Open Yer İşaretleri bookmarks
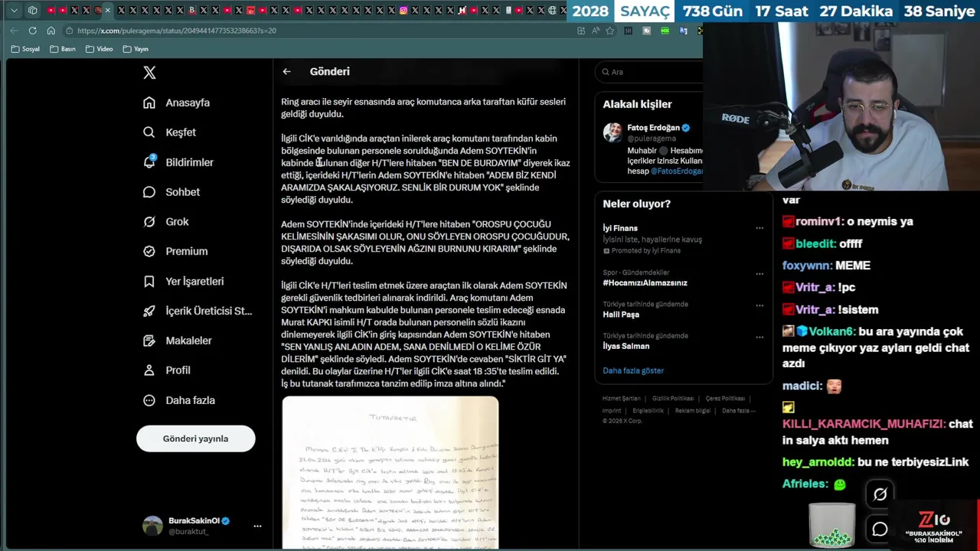 tap(183, 281)
